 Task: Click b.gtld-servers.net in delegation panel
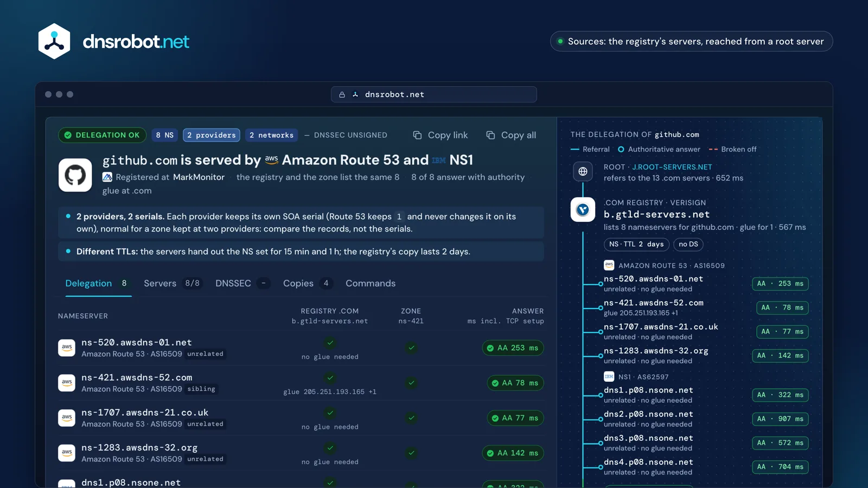[656, 214]
